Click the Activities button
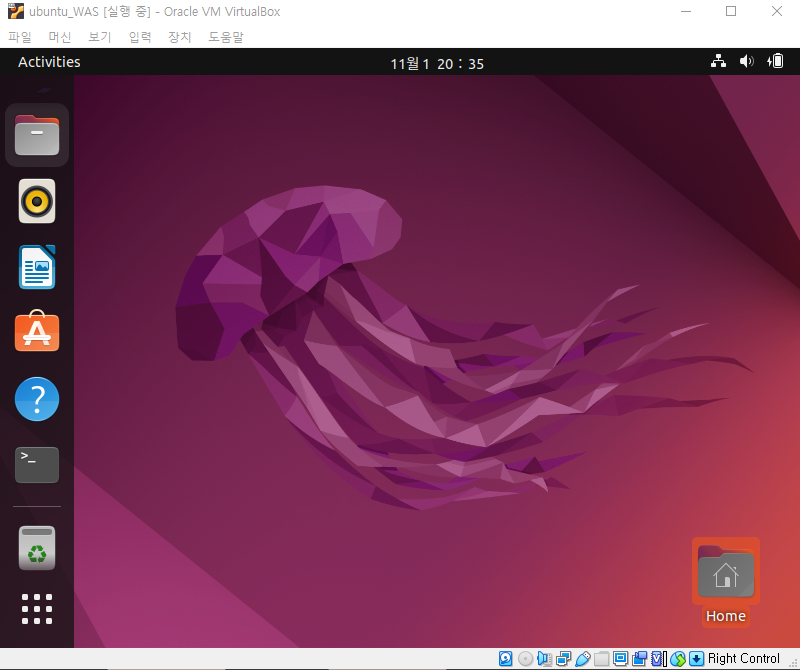800x670 pixels. [49, 62]
